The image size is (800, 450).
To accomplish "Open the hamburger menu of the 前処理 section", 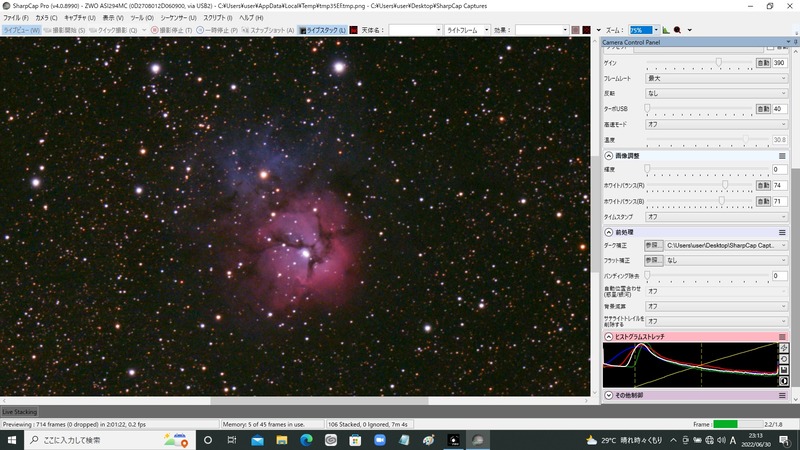I will 782,232.
